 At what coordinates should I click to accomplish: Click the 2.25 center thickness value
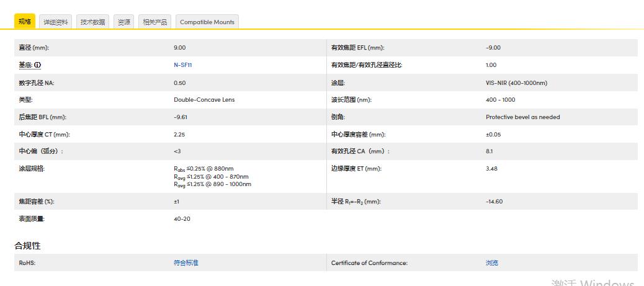pos(179,135)
